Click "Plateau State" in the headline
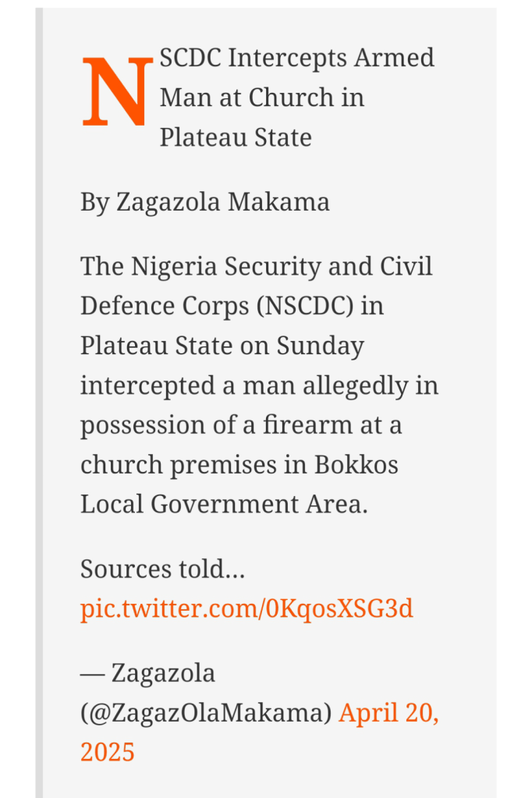The image size is (532, 798). click(236, 137)
